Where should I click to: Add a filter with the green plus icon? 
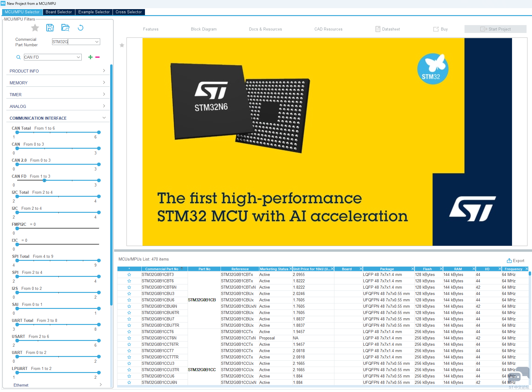point(90,57)
